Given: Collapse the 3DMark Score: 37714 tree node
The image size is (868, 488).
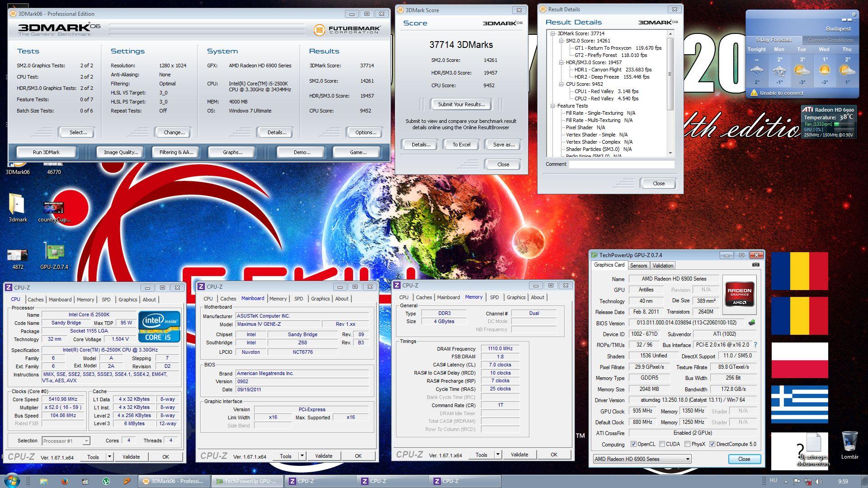Looking at the screenshot, I should [x=553, y=33].
